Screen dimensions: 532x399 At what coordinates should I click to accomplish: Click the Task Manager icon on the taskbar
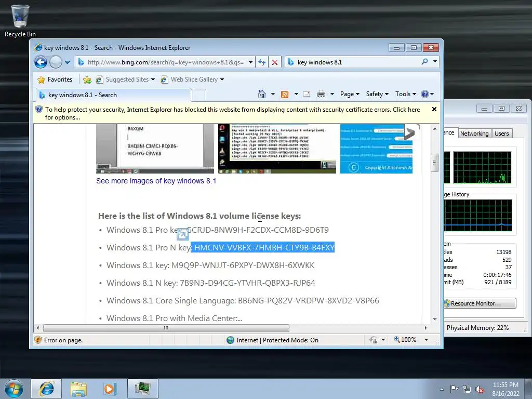[143, 389]
